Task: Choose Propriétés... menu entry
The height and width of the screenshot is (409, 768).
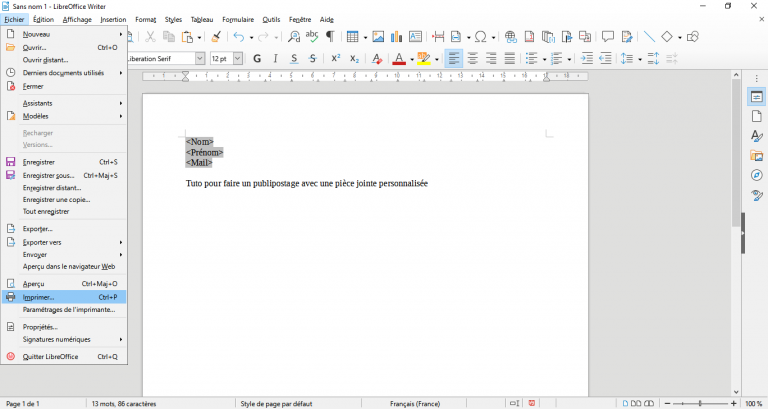Action: (64, 327)
